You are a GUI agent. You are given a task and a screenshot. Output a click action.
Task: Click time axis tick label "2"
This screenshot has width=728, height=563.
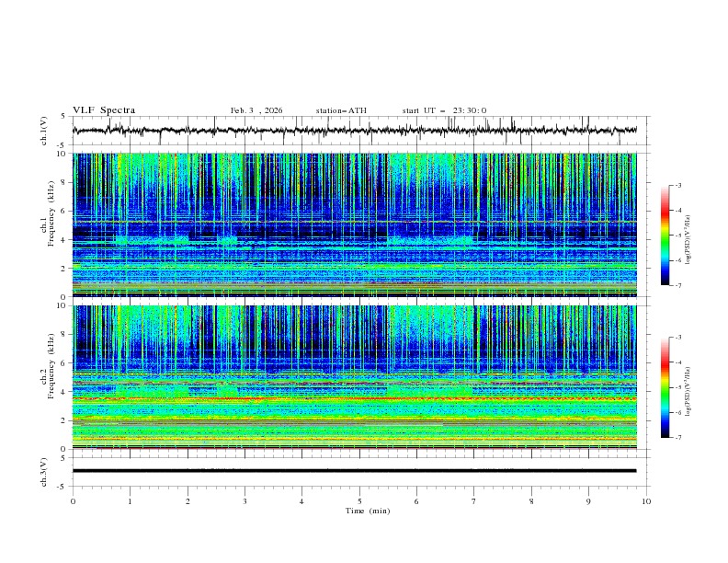188,501
